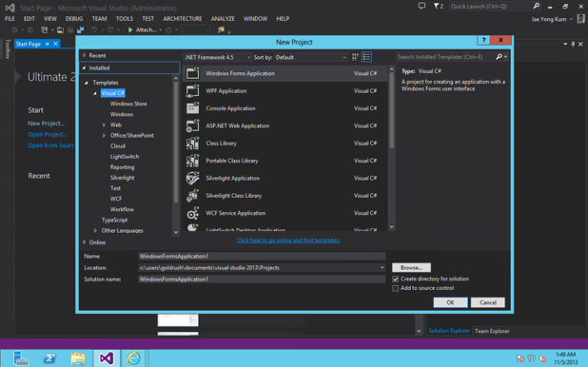This screenshot has width=588, height=367.
Task: Switch templates to small icons view
Action: 355,57
